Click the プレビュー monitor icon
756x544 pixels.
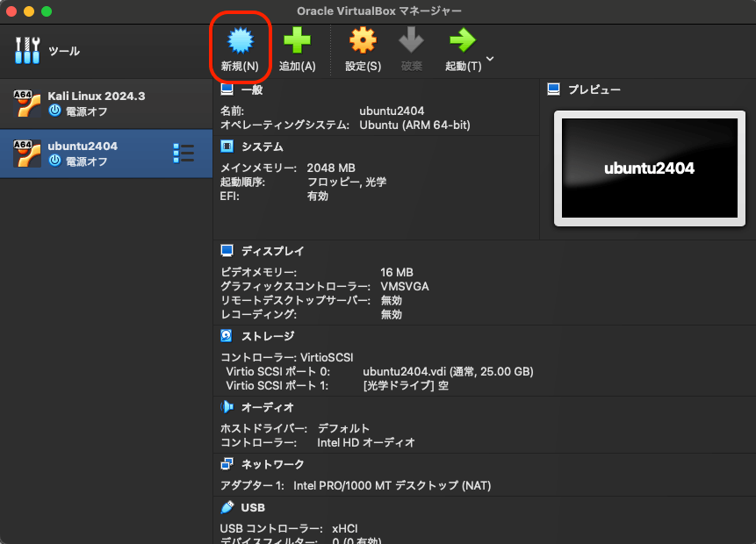click(x=553, y=89)
